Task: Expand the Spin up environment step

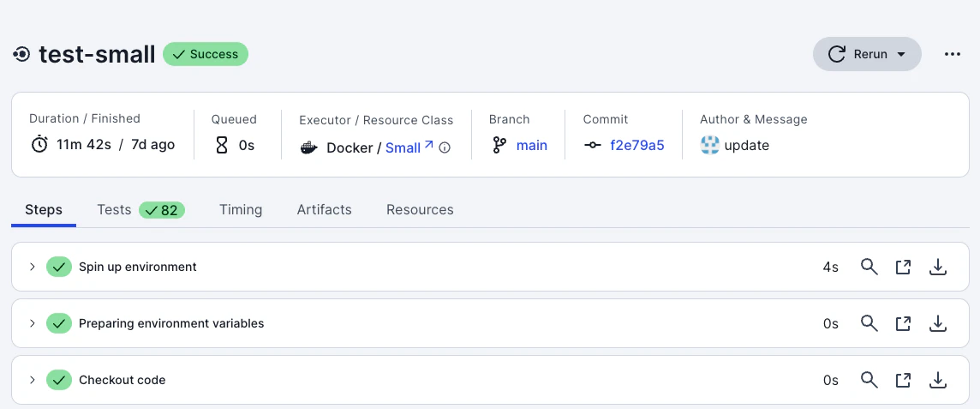Action: click(x=33, y=267)
